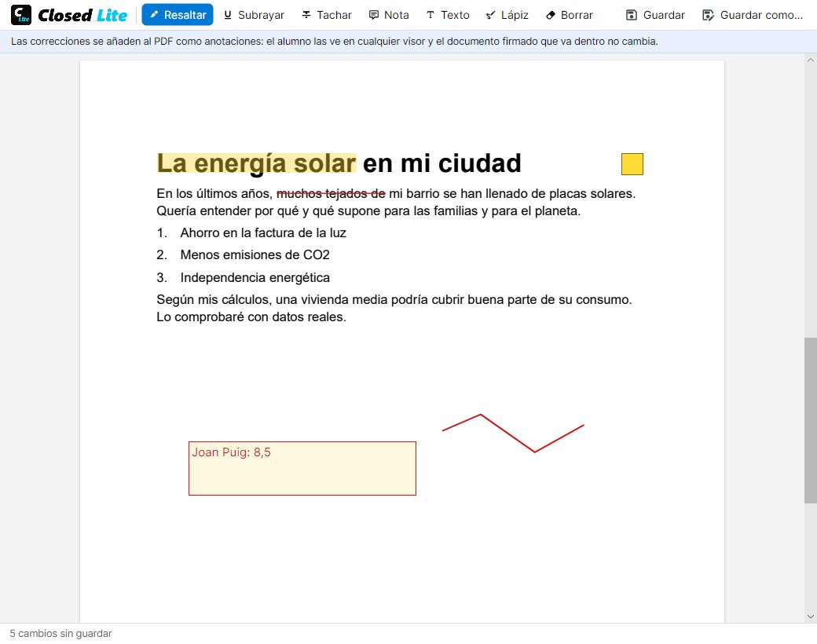This screenshot has height=644, width=817.
Task: Choose the Tachar strikethrough tool
Action: [328, 15]
